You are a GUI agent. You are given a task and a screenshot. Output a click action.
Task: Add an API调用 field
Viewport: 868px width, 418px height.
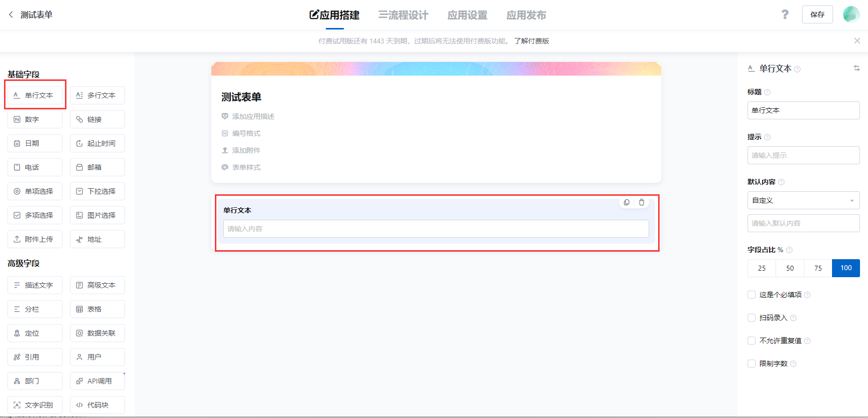point(97,381)
